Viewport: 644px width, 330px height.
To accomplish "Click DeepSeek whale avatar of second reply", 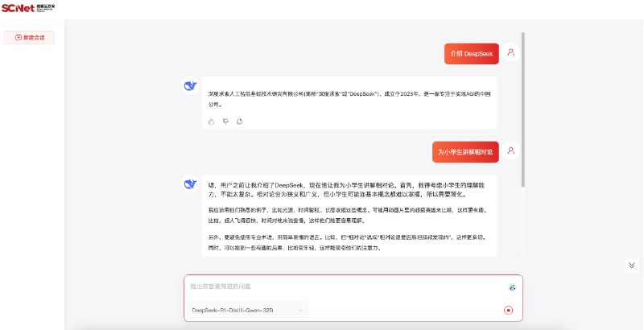I will [190, 184].
